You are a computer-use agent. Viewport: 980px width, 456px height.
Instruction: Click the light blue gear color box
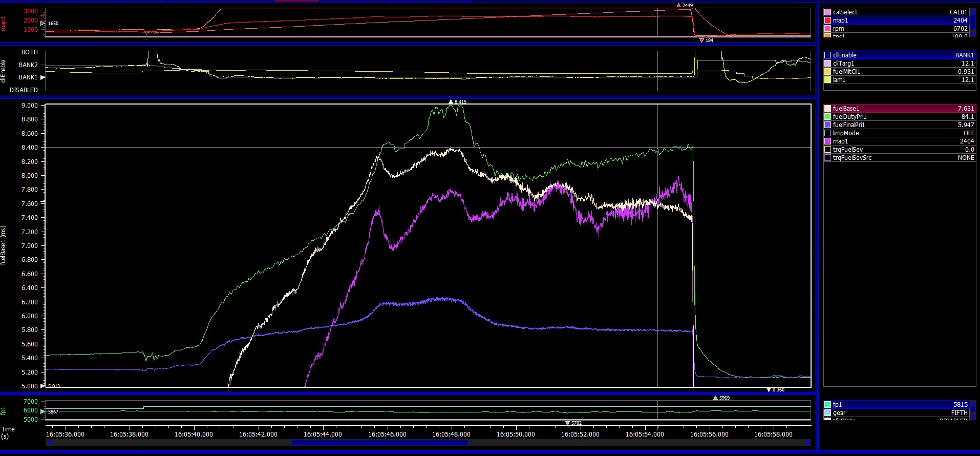pyautogui.click(x=827, y=413)
